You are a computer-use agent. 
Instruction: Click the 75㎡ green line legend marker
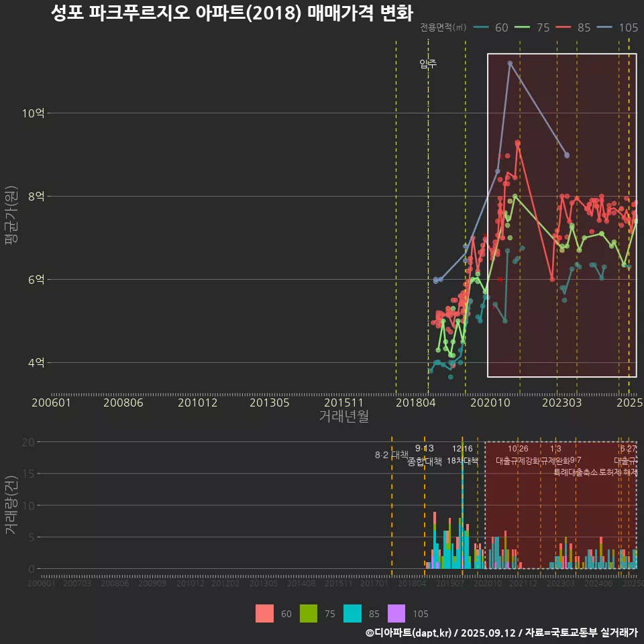(523, 28)
